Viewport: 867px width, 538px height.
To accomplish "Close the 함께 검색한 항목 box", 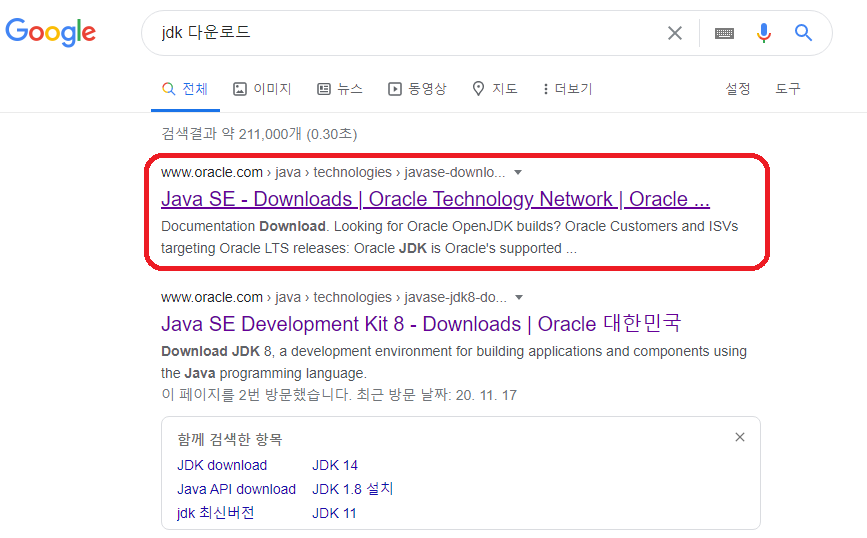I will pos(740,437).
